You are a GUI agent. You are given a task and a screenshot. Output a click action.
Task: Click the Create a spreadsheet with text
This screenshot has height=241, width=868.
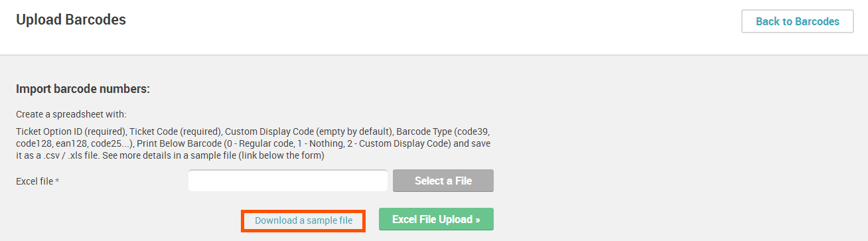pyautogui.click(x=71, y=114)
